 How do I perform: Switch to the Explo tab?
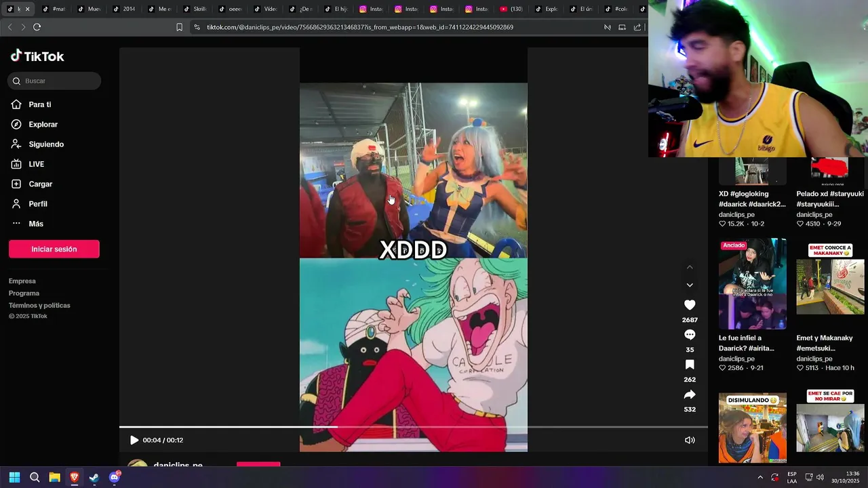pyautogui.click(x=547, y=9)
